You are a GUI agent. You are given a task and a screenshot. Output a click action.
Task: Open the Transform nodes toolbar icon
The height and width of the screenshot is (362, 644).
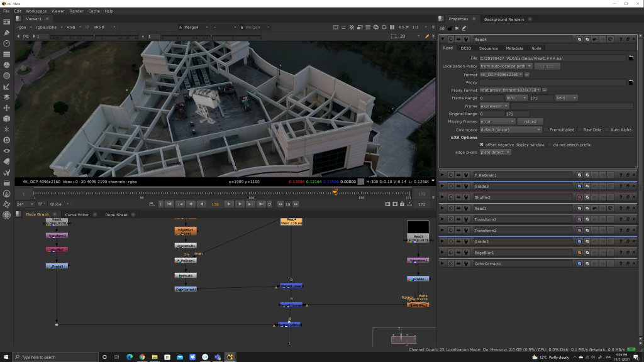(x=6, y=107)
